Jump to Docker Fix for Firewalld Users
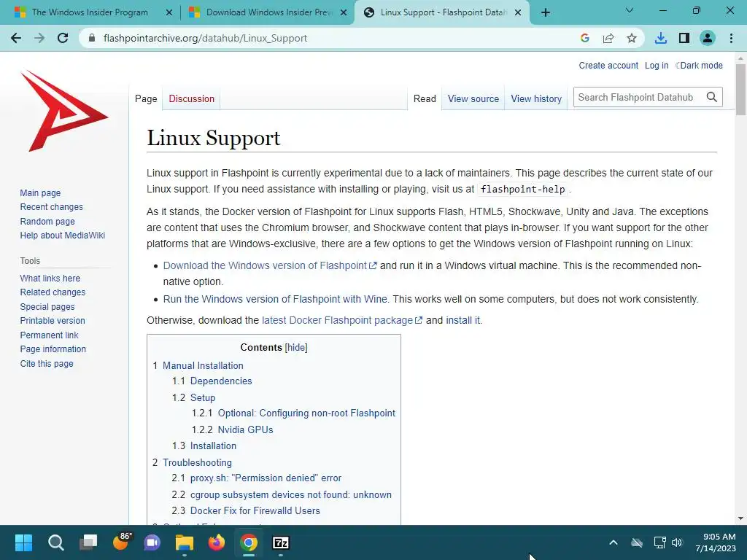The width and height of the screenshot is (747, 560). 255,510
